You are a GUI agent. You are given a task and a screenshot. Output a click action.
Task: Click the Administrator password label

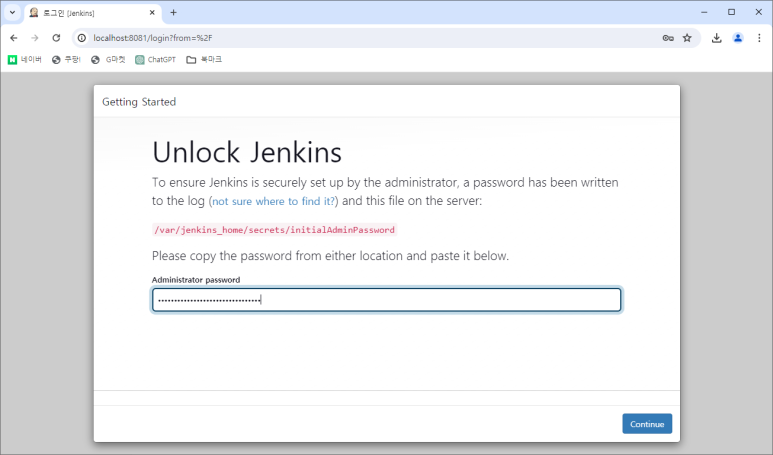click(x=196, y=280)
